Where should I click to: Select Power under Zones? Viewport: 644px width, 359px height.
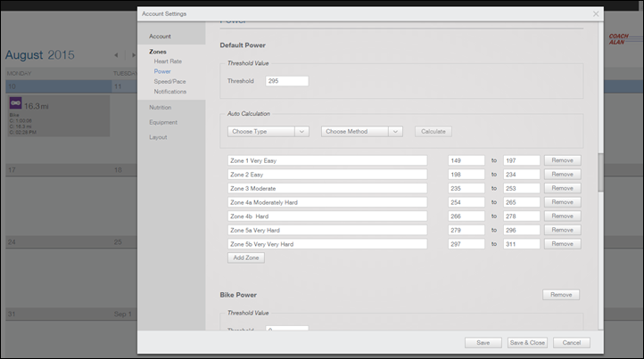point(162,71)
